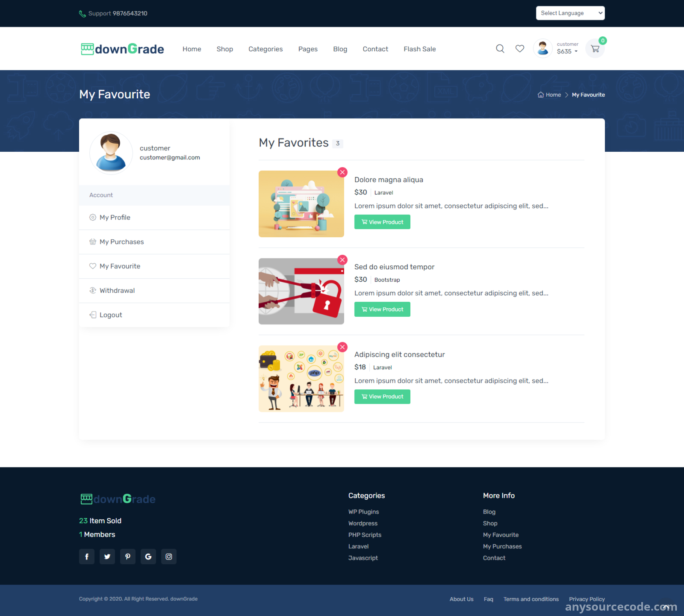Open the search icon in header
This screenshot has width=684, height=616.
500,49
